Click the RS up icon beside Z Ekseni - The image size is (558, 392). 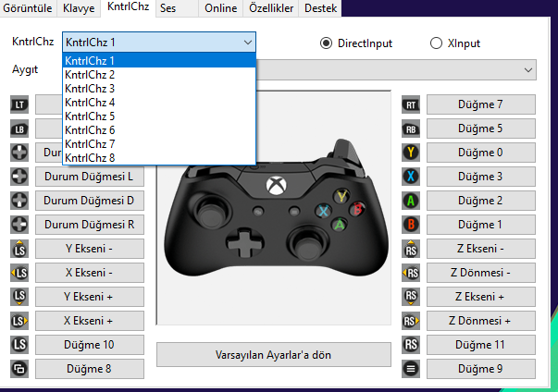pos(411,249)
